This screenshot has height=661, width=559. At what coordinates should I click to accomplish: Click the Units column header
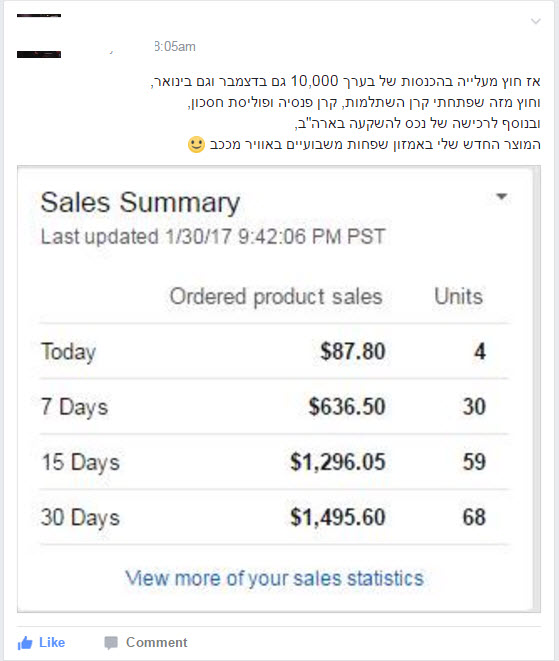point(459,296)
